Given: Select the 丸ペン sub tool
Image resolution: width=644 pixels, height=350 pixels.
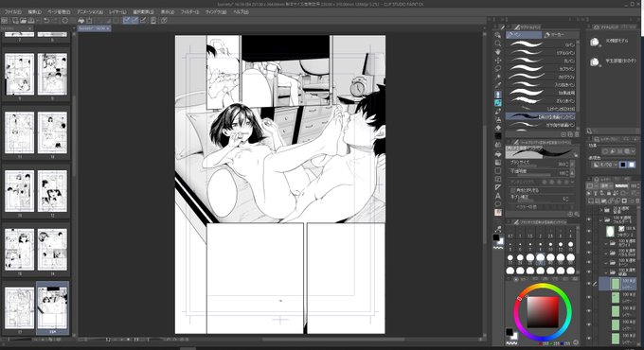Looking at the screenshot, I should tap(541, 61).
